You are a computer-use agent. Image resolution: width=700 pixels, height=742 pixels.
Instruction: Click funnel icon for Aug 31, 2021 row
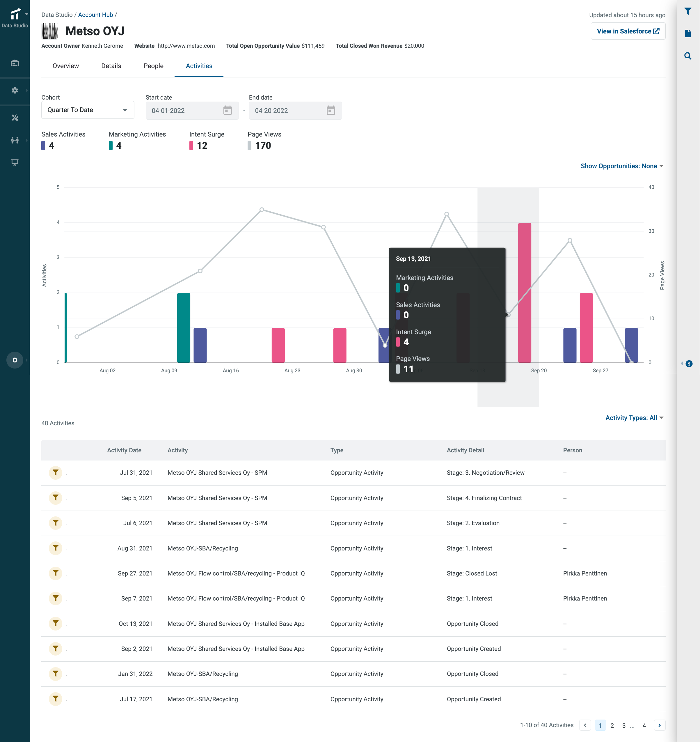click(x=56, y=548)
